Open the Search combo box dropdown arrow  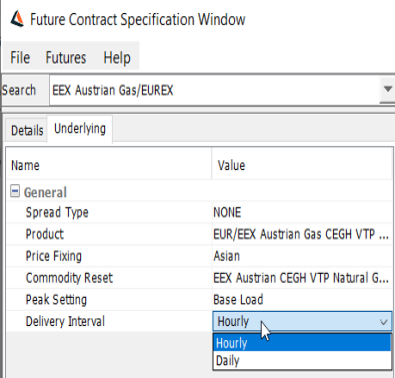387,89
